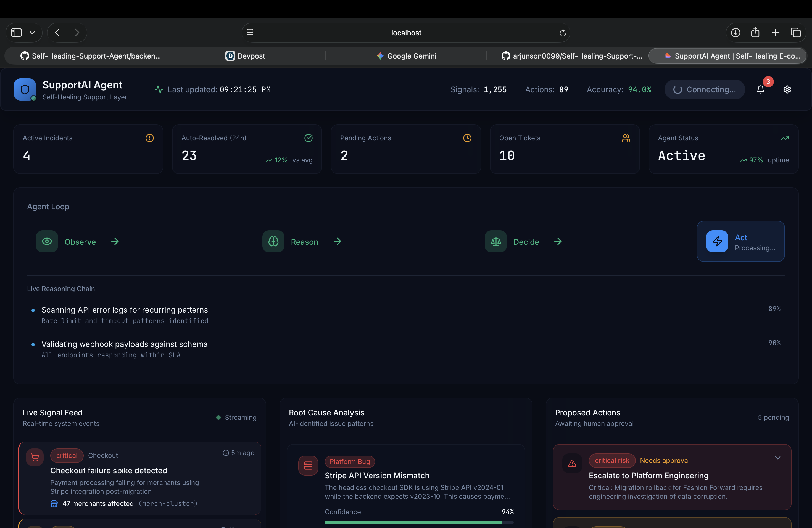The width and height of the screenshot is (812, 528).
Task: Click the Streaming status indicator
Action: tap(236, 418)
